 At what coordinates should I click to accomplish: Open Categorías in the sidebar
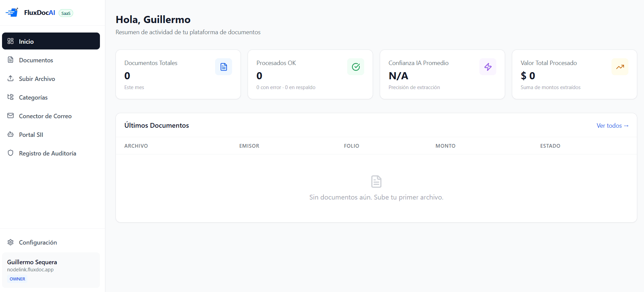(51, 97)
